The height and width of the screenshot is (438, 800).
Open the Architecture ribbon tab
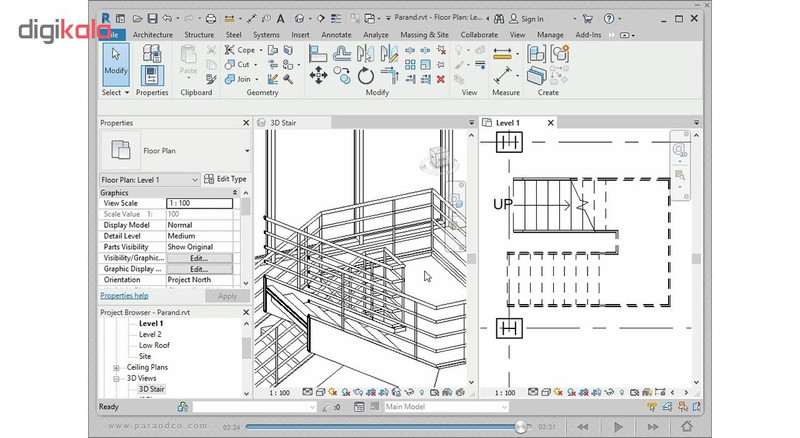[x=153, y=35]
